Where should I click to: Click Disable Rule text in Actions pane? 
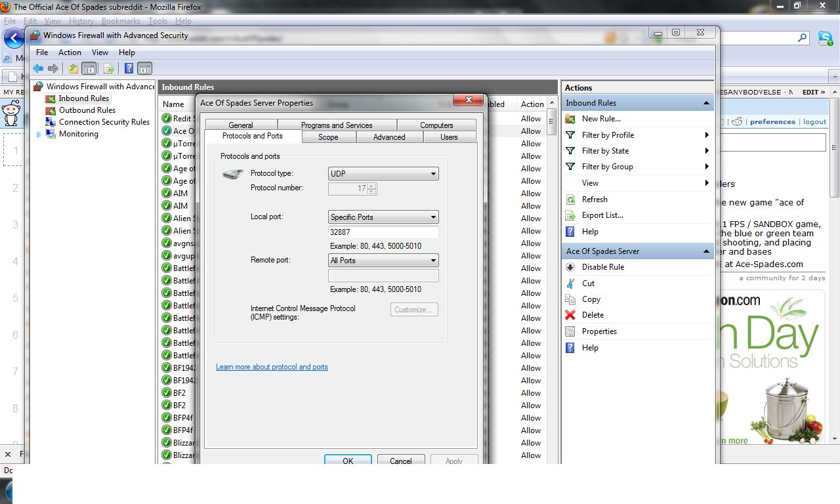[603, 267]
